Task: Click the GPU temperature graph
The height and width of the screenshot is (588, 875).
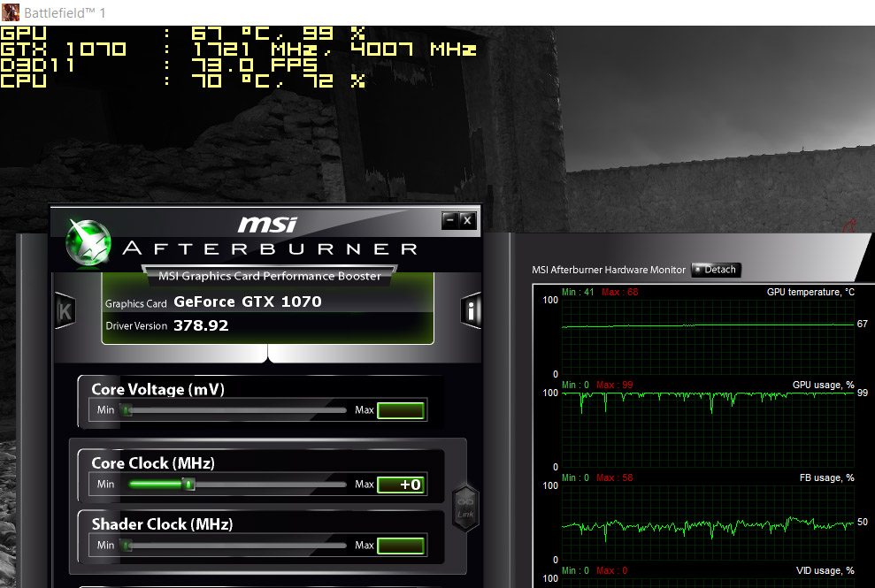Action: tap(708, 337)
